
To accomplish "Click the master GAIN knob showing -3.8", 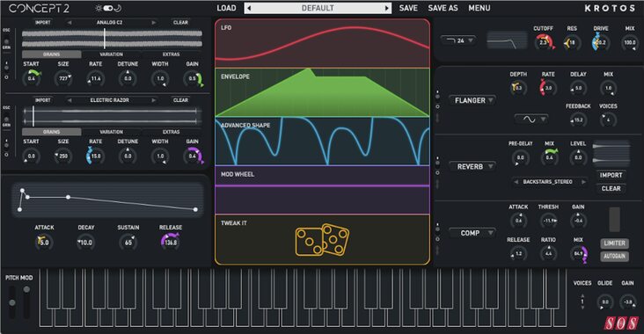I will point(627,302).
